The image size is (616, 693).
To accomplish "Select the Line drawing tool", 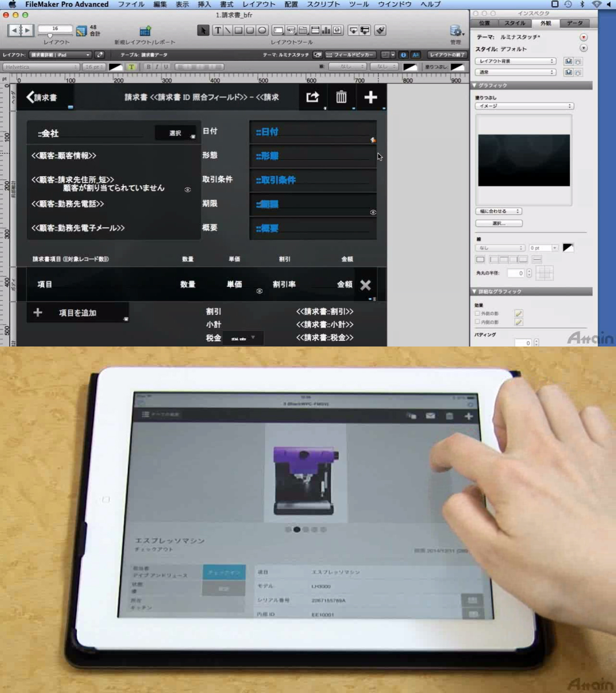I will pos(228,30).
